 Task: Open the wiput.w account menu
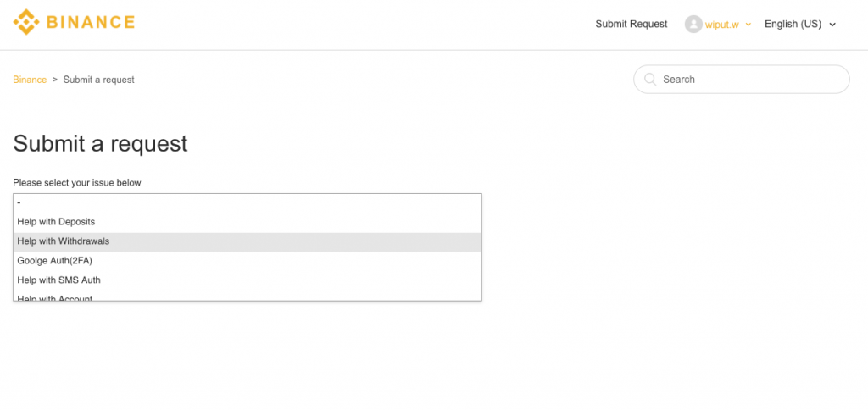(x=721, y=25)
